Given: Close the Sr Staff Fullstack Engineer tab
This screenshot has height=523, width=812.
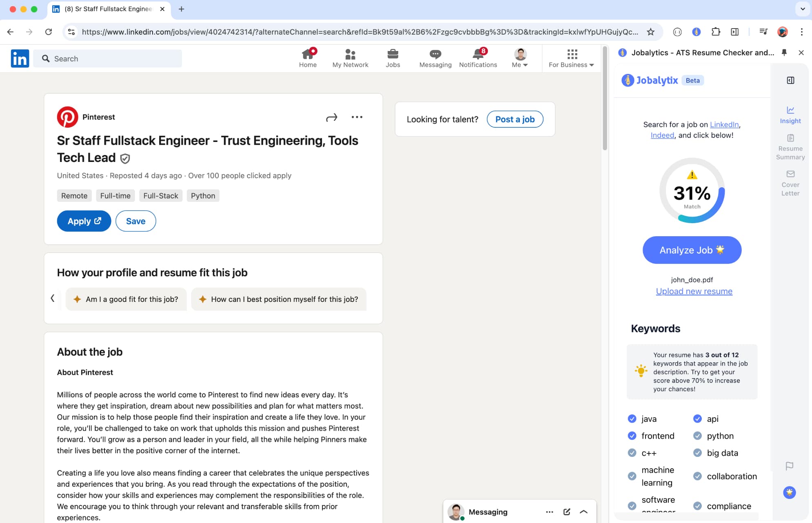Looking at the screenshot, I should [162, 9].
